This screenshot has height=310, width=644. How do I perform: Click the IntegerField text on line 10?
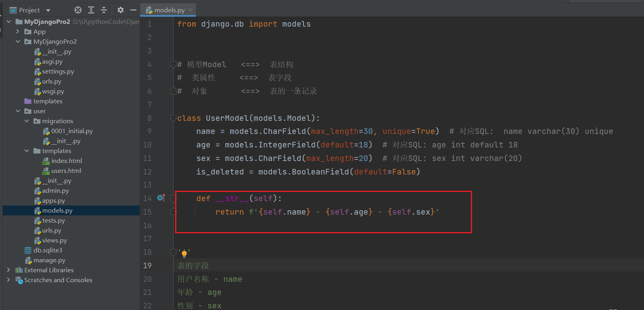coord(287,145)
